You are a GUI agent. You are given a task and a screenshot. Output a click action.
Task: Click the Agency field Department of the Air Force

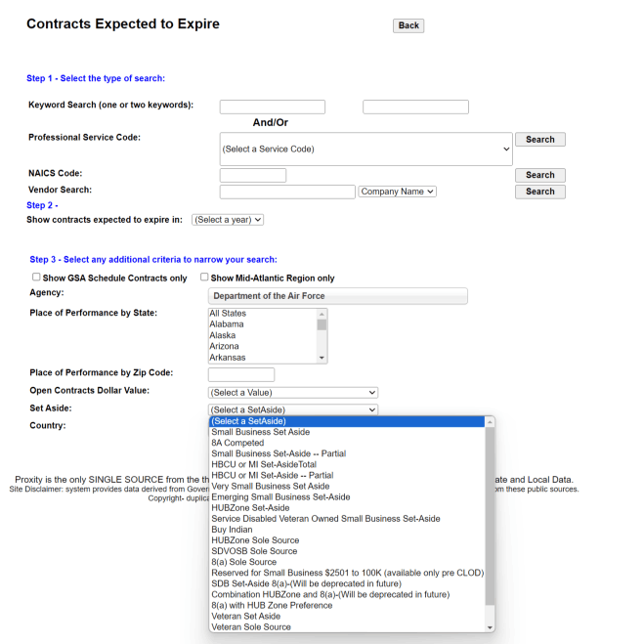(x=337, y=296)
